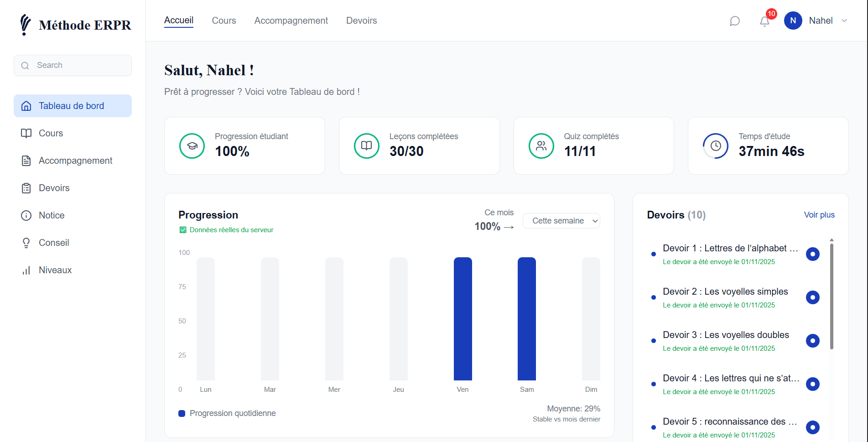Click the Niveaux bar chart icon
The height and width of the screenshot is (442, 868).
pyautogui.click(x=26, y=270)
